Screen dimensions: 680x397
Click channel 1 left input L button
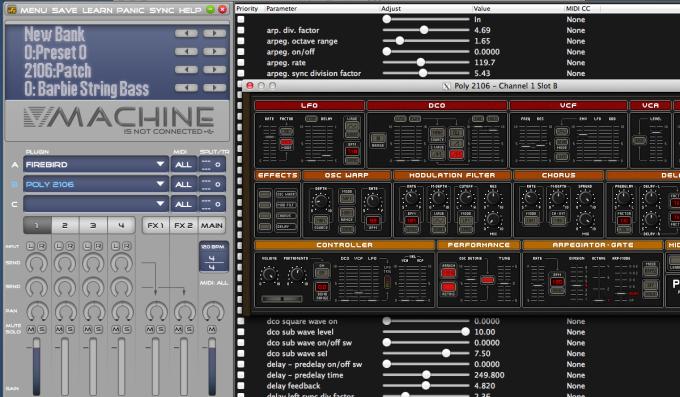coord(30,246)
